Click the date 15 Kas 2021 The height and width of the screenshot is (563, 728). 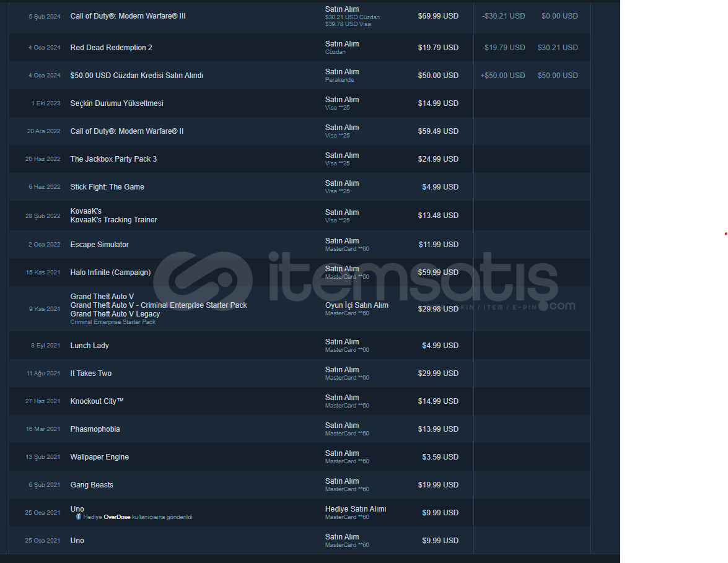click(x=43, y=273)
